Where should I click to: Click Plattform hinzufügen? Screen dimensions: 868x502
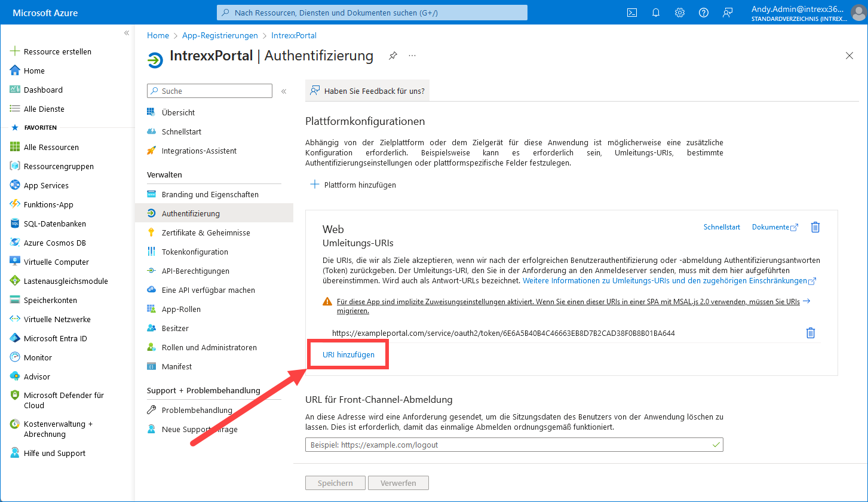(x=353, y=185)
